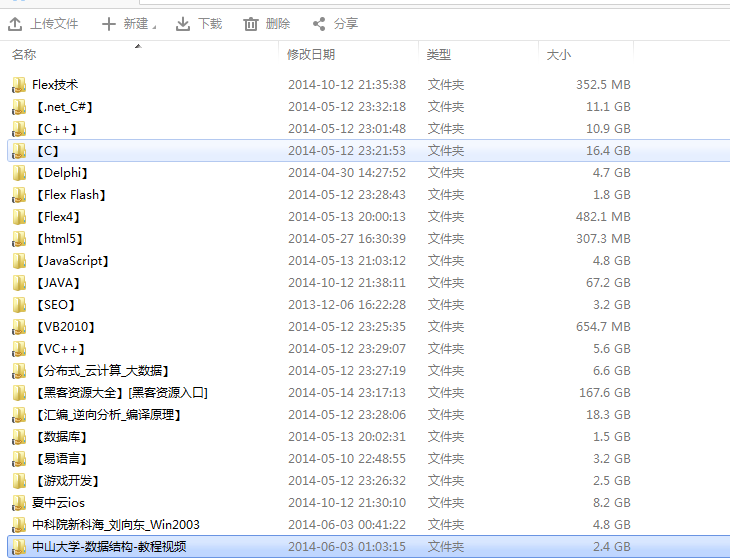
Task: Select the 【数据库】 folder icon
Action: coord(19,437)
